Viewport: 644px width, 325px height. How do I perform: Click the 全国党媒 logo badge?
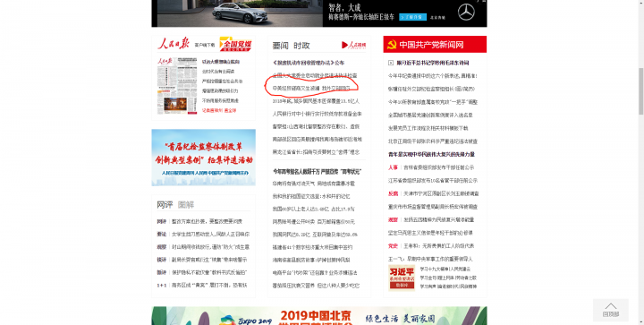tap(235, 44)
